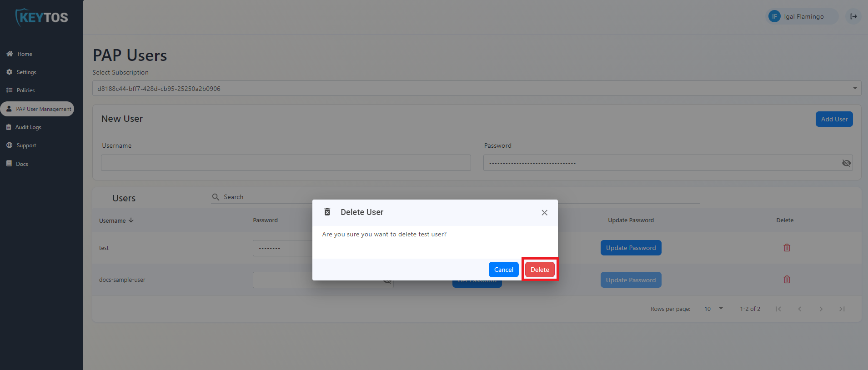The height and width of the screenshot is (370, 868).
Task: Click the PAP User Management person icon
Action: (x=9, y=109)
